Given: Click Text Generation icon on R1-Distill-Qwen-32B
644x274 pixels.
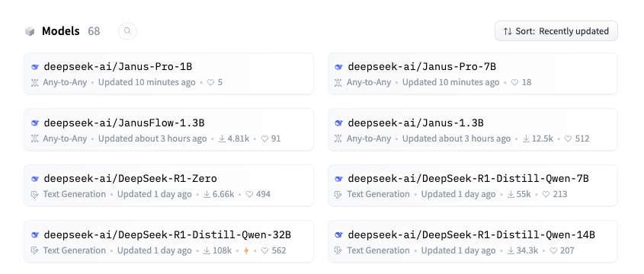Looking at the screenshot, I should pos(35,250).
